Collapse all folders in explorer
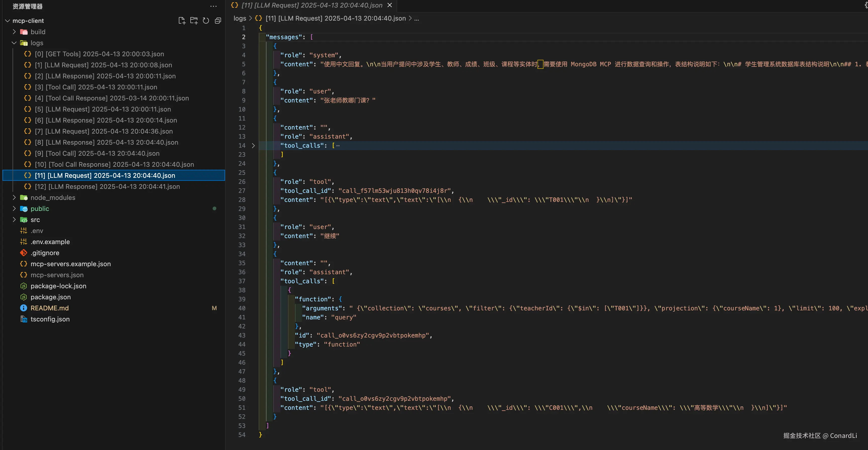Viewport: 868px width, 450px height. pos(218,21)
